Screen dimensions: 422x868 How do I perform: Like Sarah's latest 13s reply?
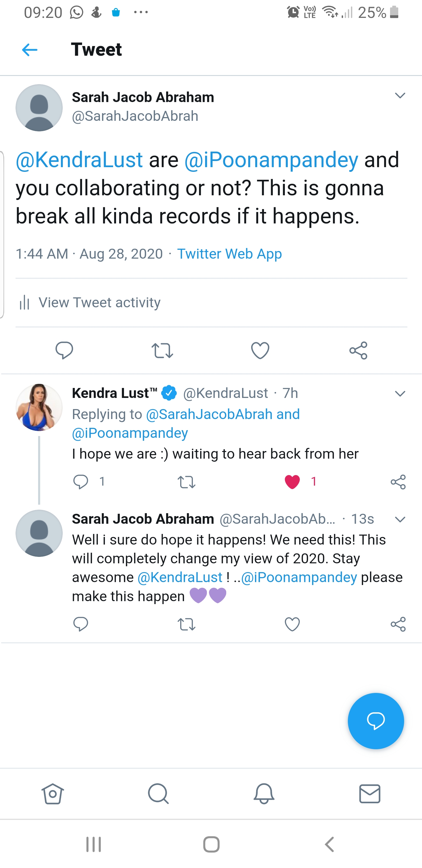coord(292,624)
